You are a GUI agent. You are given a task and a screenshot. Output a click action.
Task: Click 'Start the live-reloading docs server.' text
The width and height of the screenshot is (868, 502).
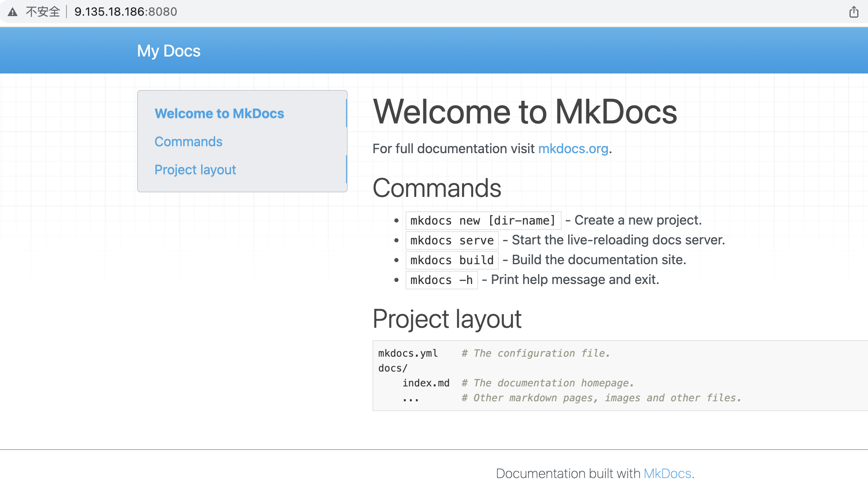618,240
